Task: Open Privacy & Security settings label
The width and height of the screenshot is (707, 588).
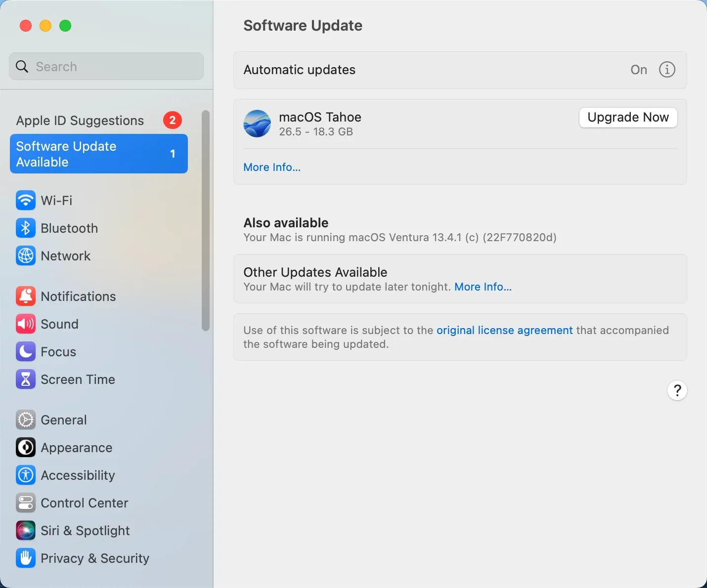Action: (95, 558)
